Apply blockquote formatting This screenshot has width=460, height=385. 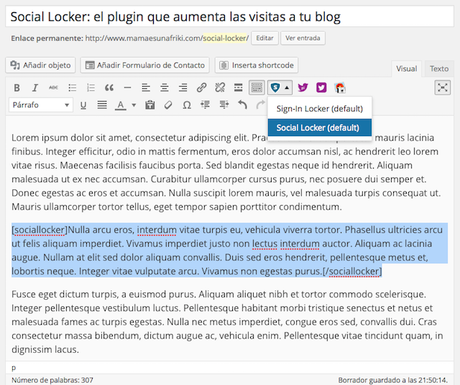pos(109,88)
